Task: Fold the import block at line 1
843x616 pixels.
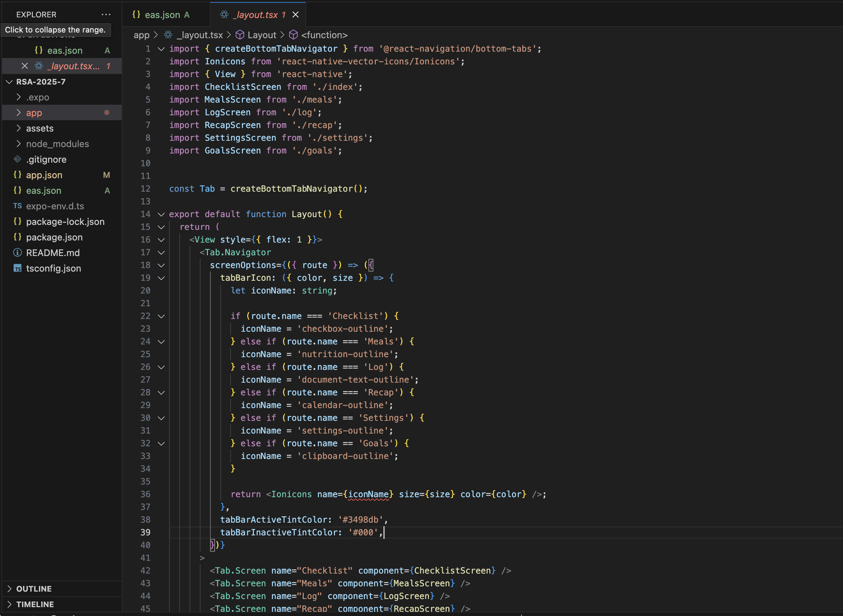Action: [x=161, y=49]
